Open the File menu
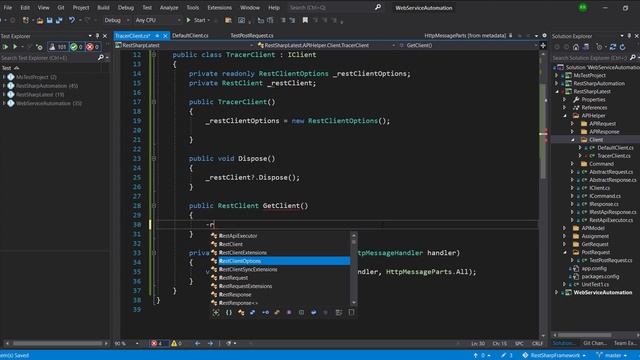The image size is (640, 360). pyautogui.click(x=7, y=7)
